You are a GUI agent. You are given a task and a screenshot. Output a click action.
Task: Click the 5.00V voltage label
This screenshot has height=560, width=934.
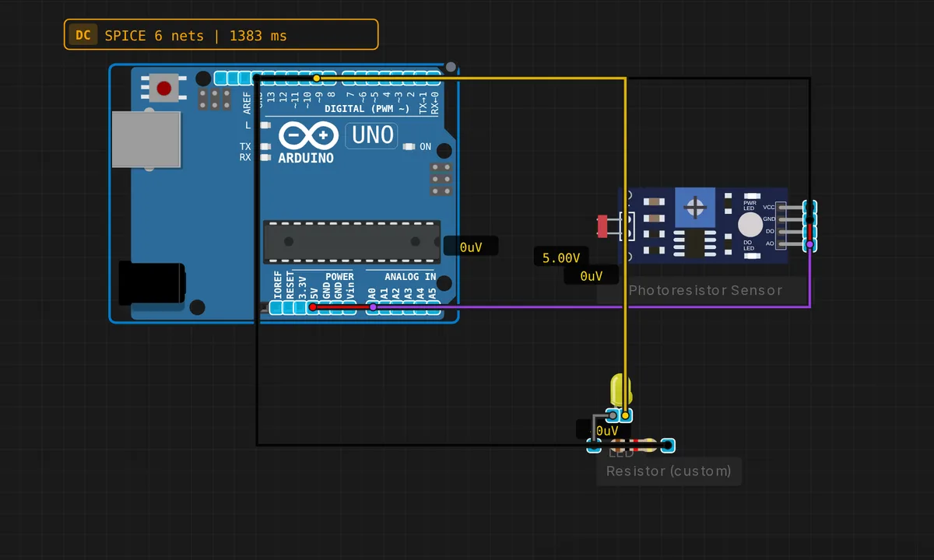(561, 257)
